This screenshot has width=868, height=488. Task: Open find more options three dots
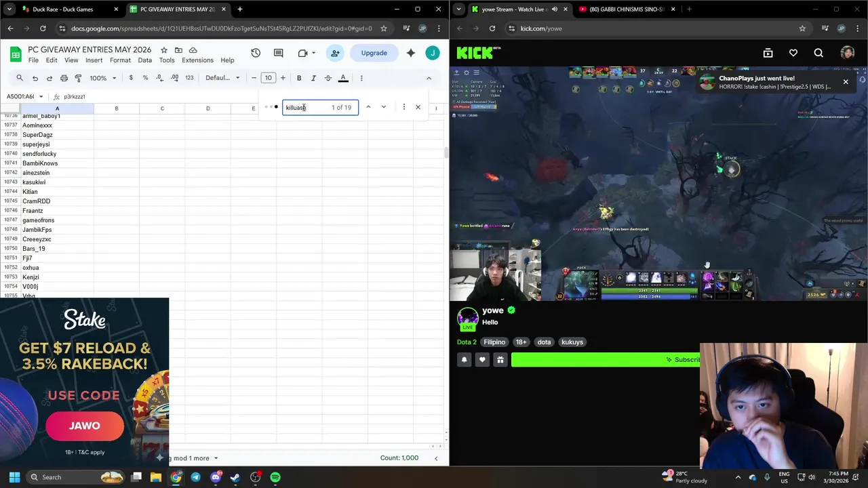[403, 107]
